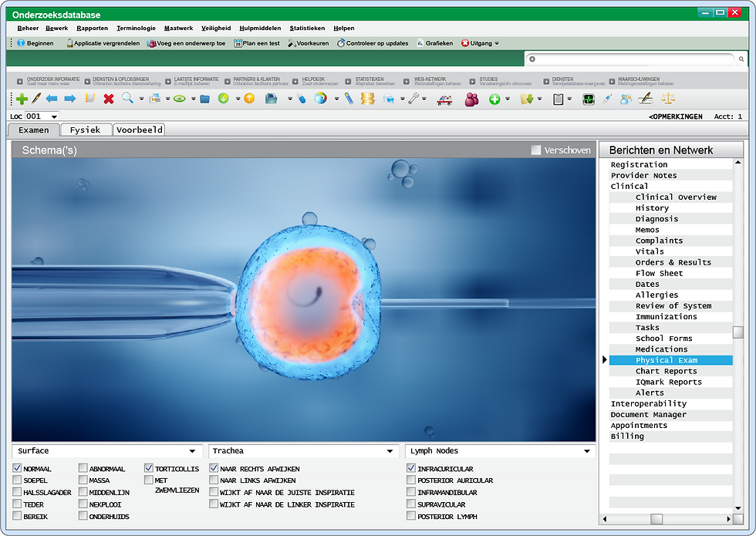Image resolution: width=756 pixels, height=536 pixels.
Task: Click the colorful pie chart icon
Action: [320, 99]
